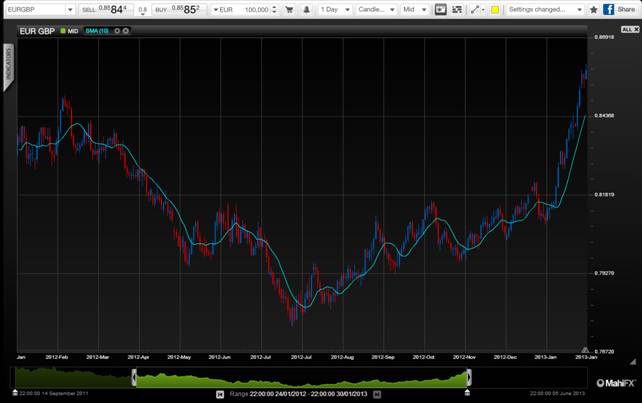642x403 pixels.
Task: Click the favorites star icon
Action: 594,9
